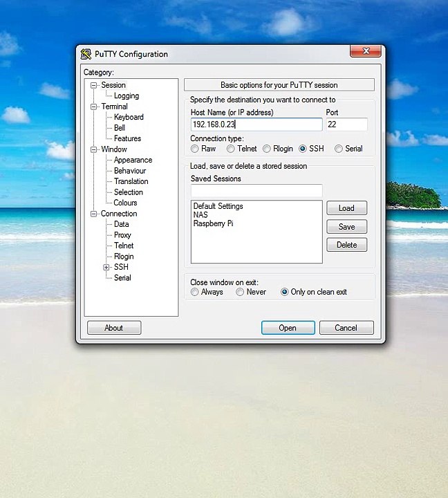Screen dimensions: 448x498
Task: Select Session in the category tree
Action: pos(113,85)
